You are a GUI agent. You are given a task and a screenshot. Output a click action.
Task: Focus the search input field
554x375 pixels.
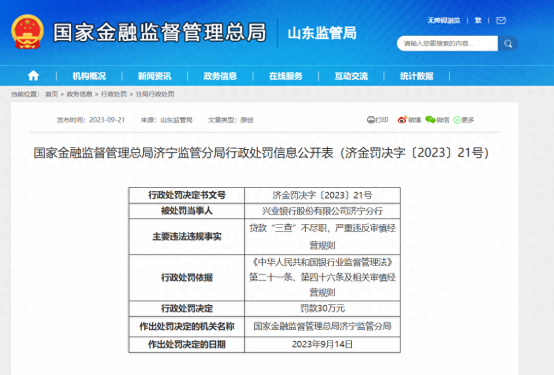pyautogui.click(x=447, y=43)
